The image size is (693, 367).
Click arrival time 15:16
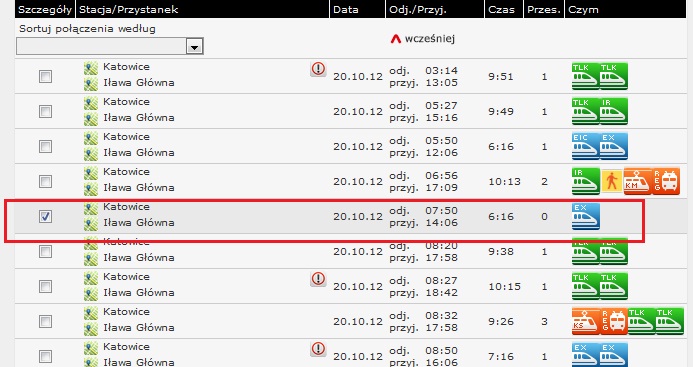pos(441,118)
